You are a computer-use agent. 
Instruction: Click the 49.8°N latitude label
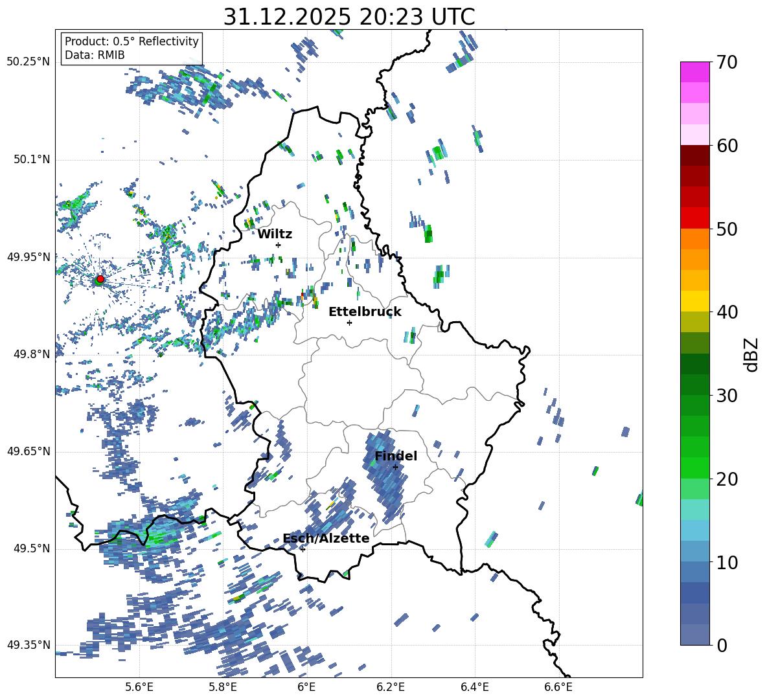click(32, 354)
